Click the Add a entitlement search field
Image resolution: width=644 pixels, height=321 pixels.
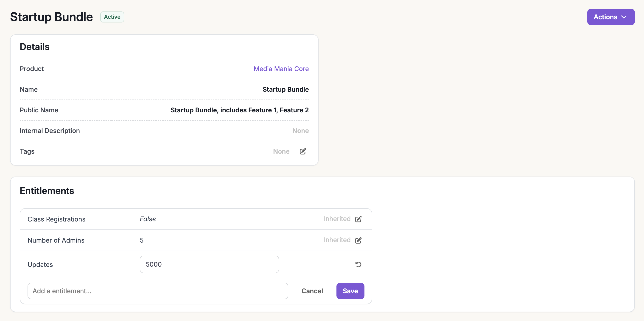[x=157, y=291]
